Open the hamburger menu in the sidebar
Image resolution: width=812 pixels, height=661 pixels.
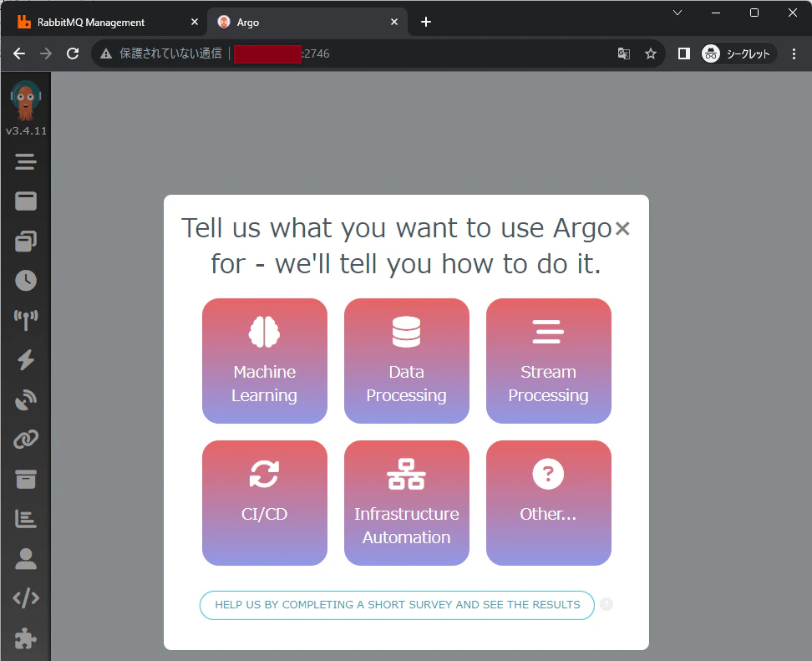25,161
